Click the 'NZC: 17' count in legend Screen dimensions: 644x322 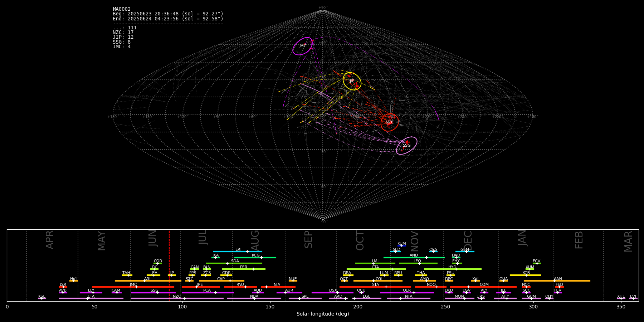123,33
